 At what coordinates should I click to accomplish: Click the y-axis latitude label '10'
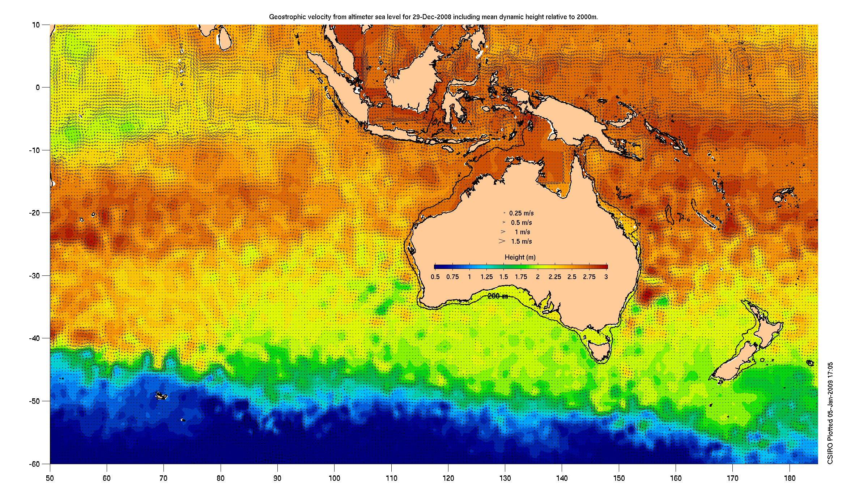pyautogui.click(x=36, y=25)
